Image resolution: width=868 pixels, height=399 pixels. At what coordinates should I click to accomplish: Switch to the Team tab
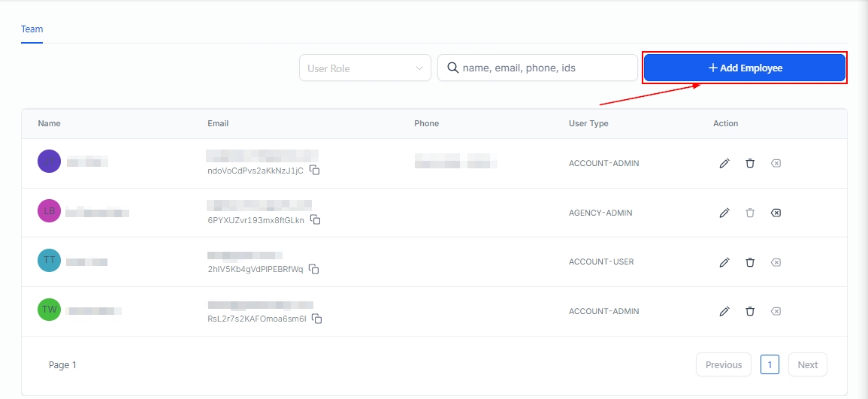(32, 29)
